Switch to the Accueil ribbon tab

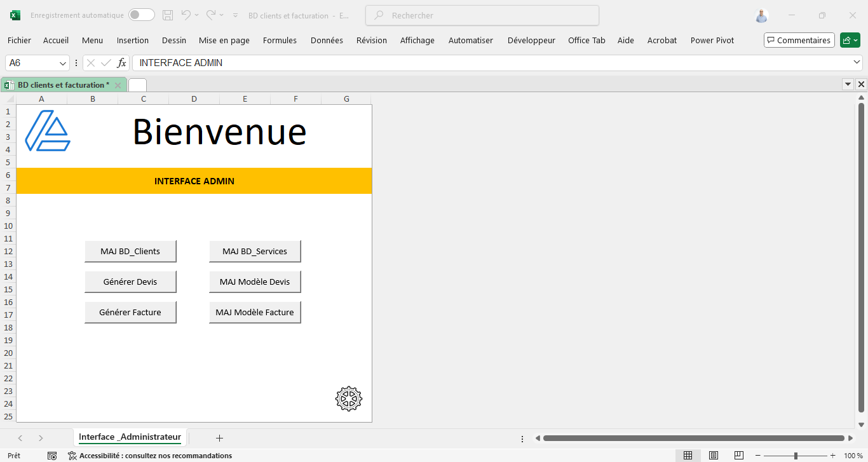point(56,40)
